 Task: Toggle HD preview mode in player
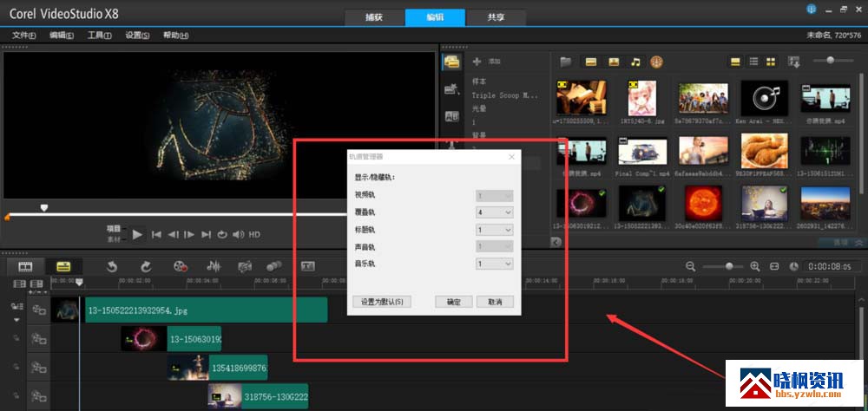[254, 234]
